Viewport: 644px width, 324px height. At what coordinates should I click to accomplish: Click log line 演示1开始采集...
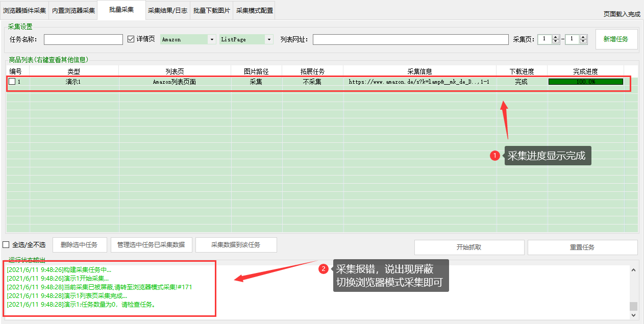coord(58,279)
